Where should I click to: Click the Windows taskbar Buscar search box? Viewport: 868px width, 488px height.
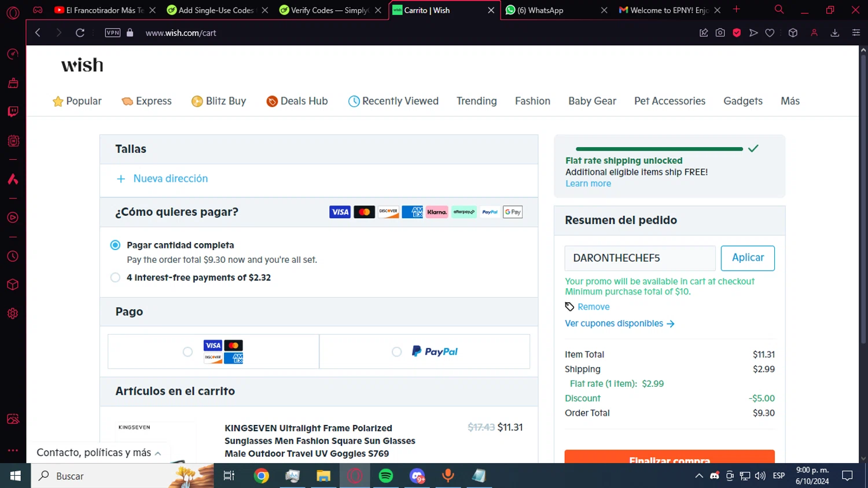pos(123,476)
